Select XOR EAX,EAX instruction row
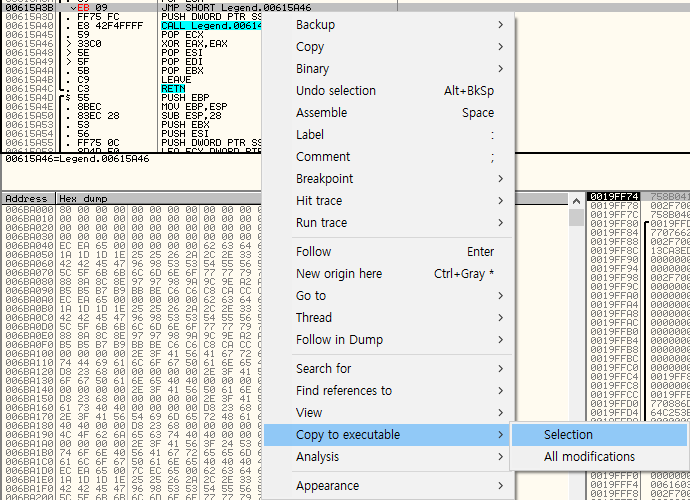This screenshot has width=690, height=500. [132, 44]
